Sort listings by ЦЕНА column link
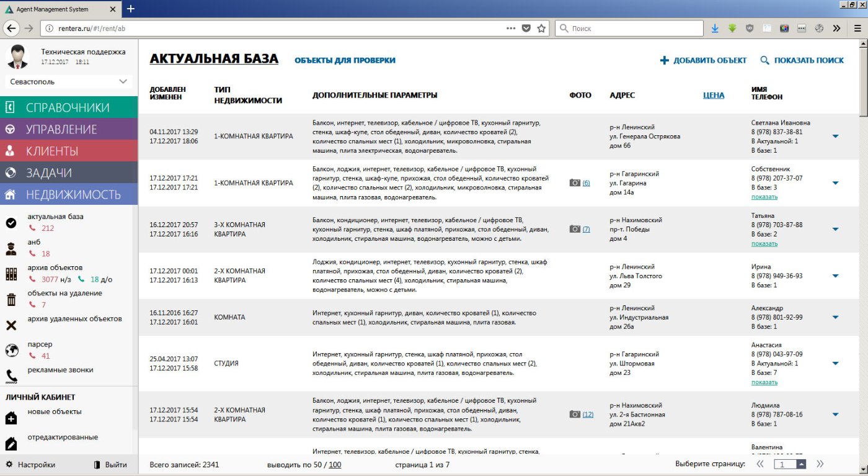 click(714, 96)
